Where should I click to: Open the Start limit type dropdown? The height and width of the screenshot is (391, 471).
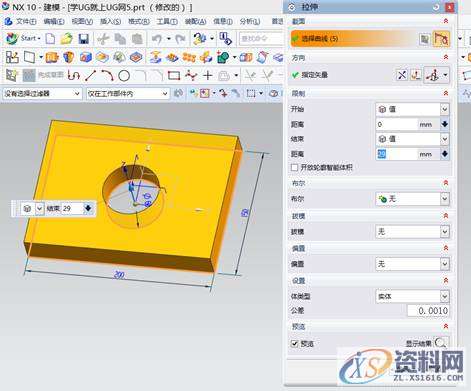[413, 109]
